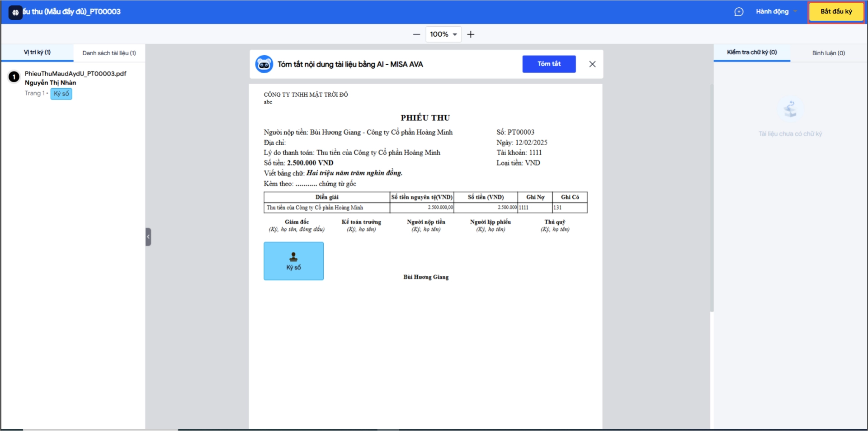
Task: Collapse the left sidebar panel handle
Action: tap(148, 237)
